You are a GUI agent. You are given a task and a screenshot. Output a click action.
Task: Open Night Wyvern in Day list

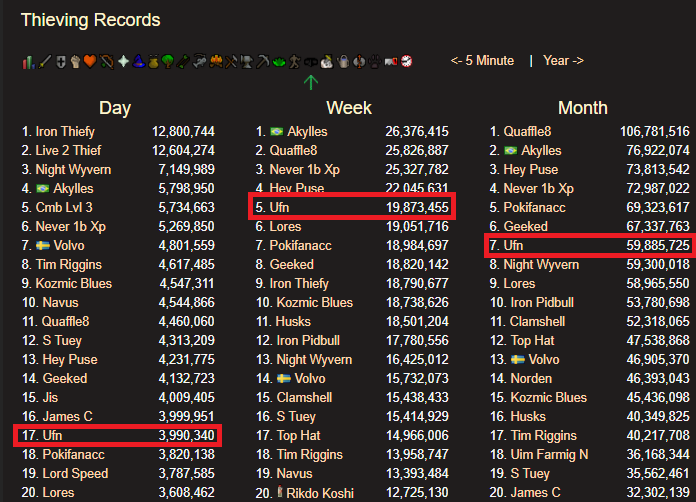(x=73, y=170)
